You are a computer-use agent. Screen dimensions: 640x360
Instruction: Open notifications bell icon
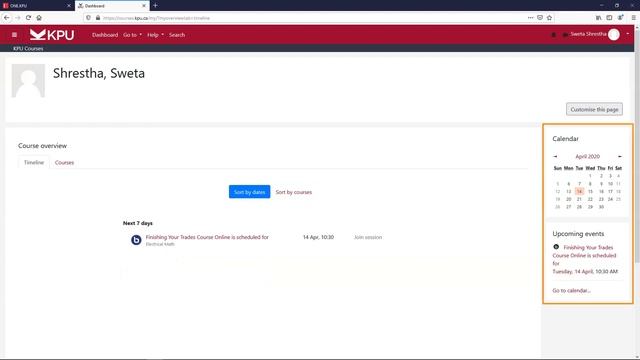(553, 35)
